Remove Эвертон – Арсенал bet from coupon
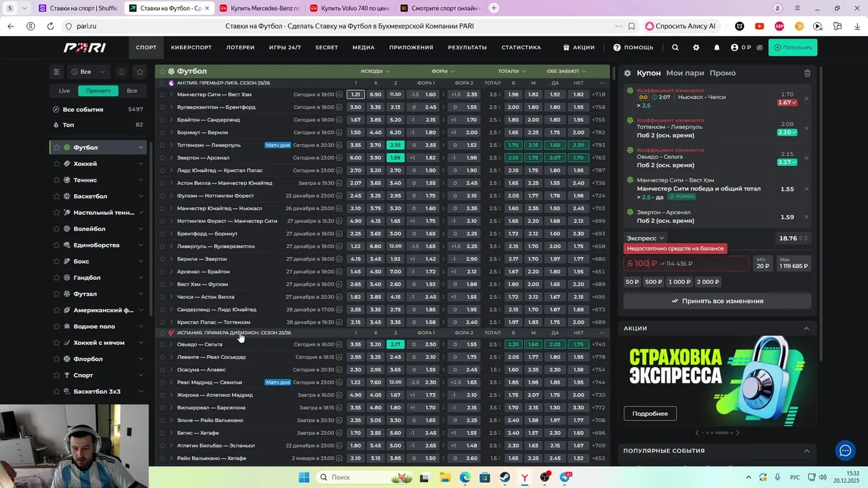868x488 pixels. click(806, 217)
